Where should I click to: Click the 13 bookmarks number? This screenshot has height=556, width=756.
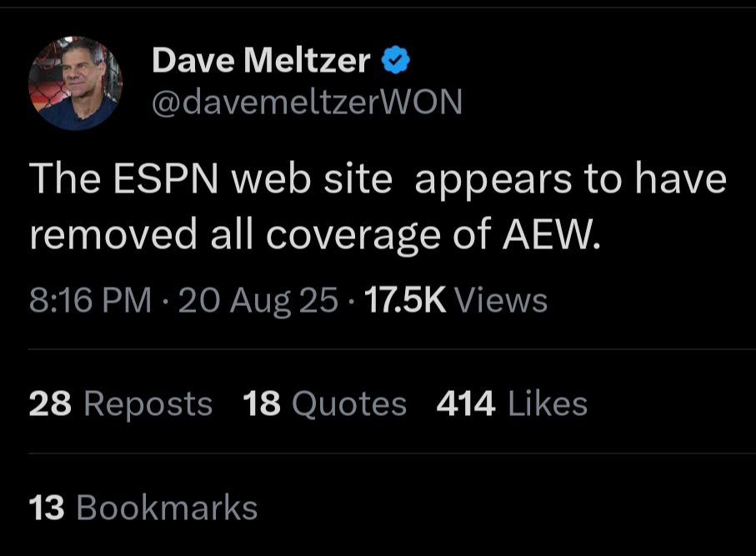pyautogui.click(x=47, y=508)
